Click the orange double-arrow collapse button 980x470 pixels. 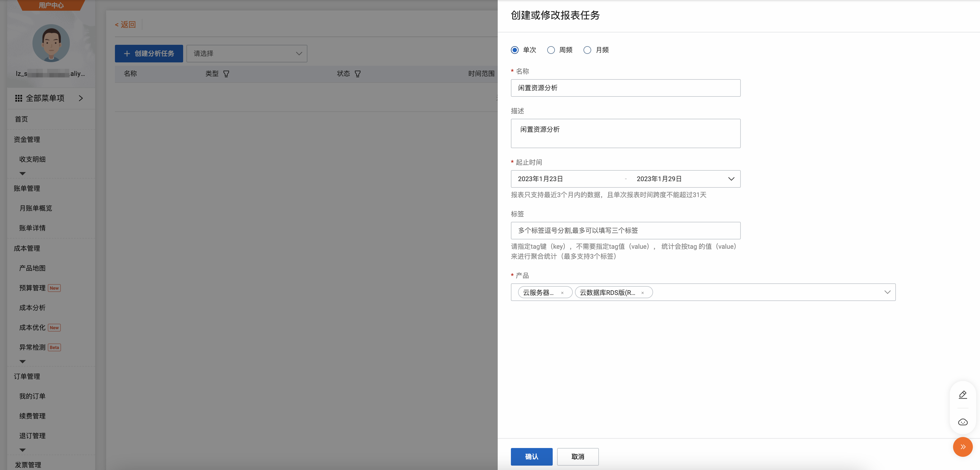point(962,447)
